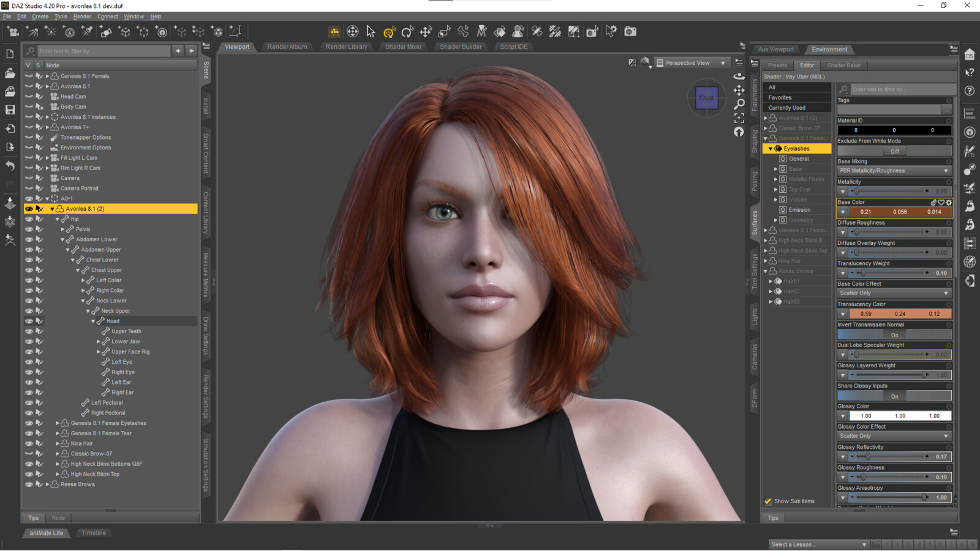The image size is (980, 551).
Task: Toggle visibility of Nina Hair node
Action: tap(29, 444)
